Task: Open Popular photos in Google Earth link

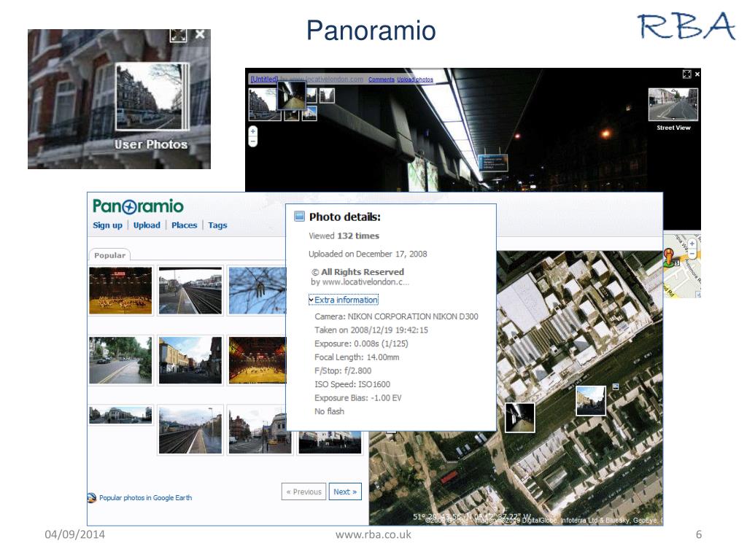Action: point(146,497)
